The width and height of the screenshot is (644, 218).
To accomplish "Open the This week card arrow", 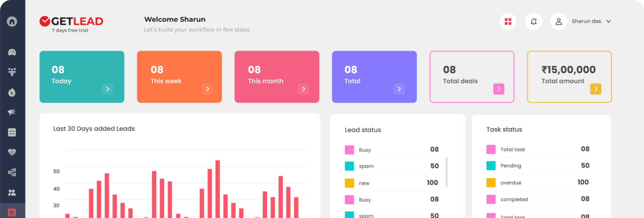I will (207, 89).
